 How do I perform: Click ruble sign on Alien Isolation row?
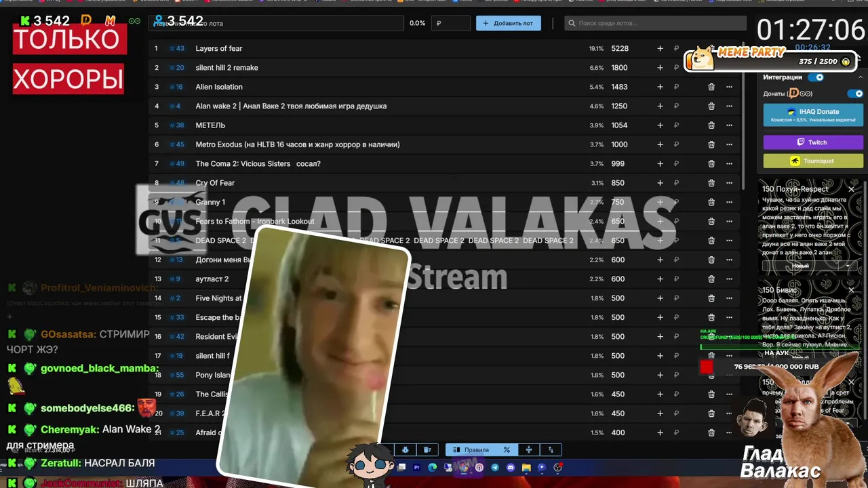tap(676, 87)
